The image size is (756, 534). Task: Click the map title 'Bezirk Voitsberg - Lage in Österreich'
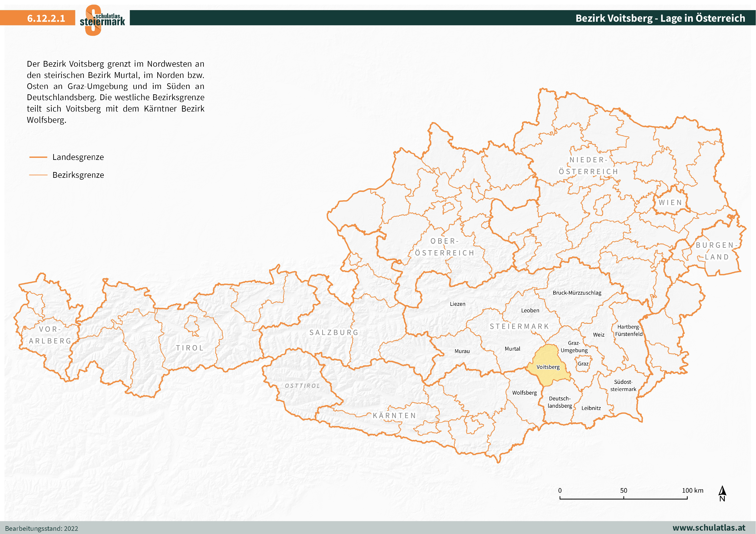pos(660,18)
